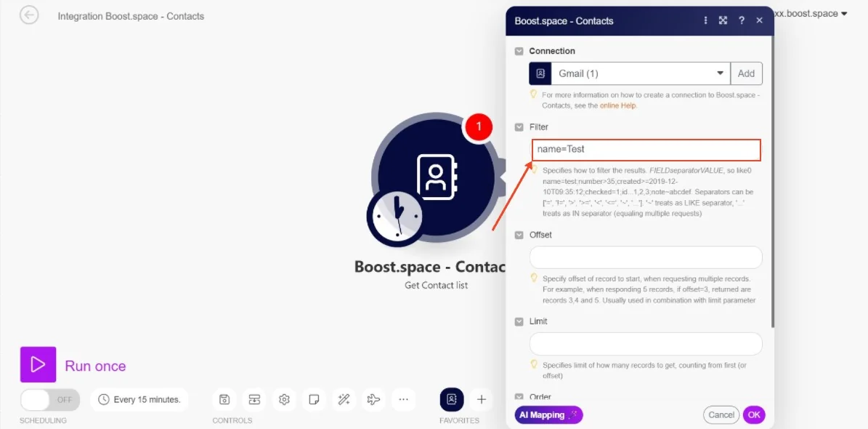Toggle the Limit section checkbox
This screenshot has width=868, height=429.
tap(519, 321)
